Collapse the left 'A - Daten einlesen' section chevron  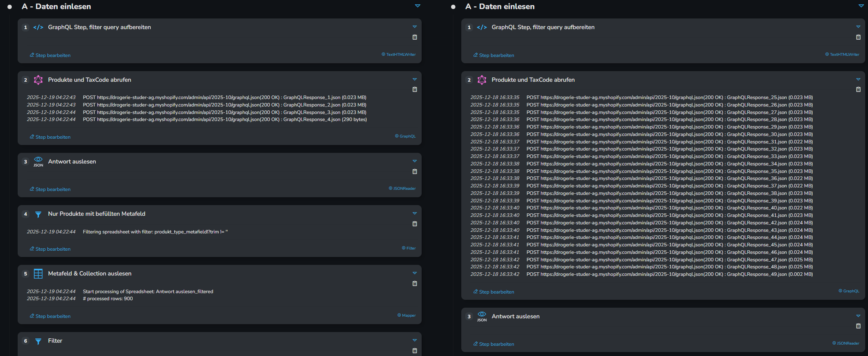click(x=418, y=6)
